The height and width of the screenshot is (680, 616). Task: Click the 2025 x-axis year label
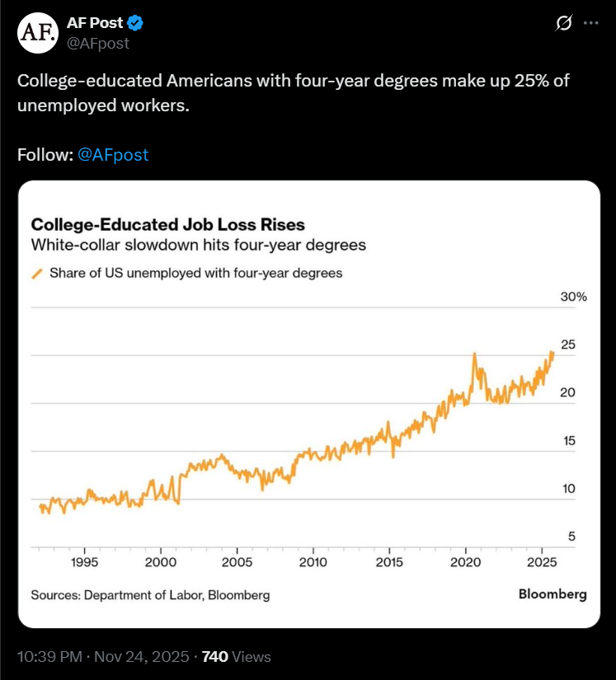click(542, 562)
